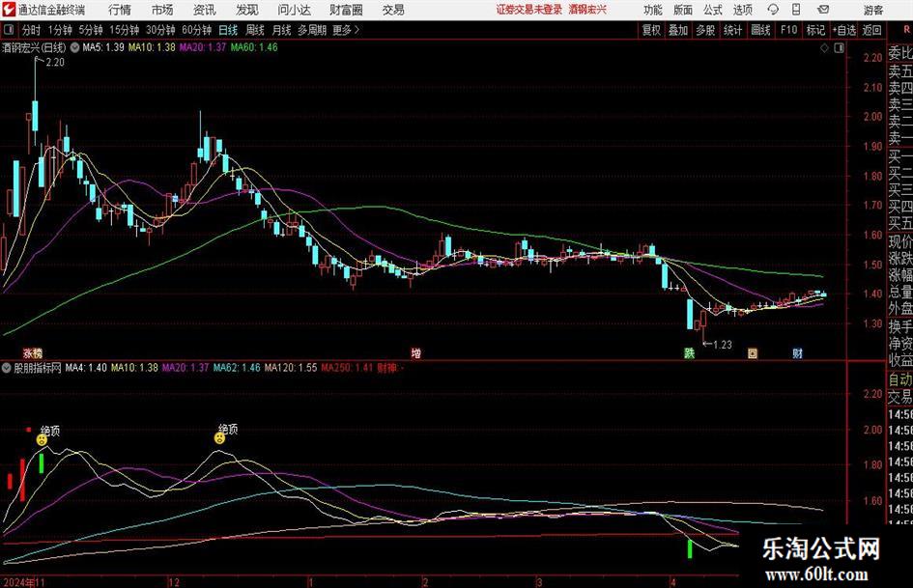This screenshot has height=588, width=913.
Task: Click the F10 button
Action: pos(788,30)
